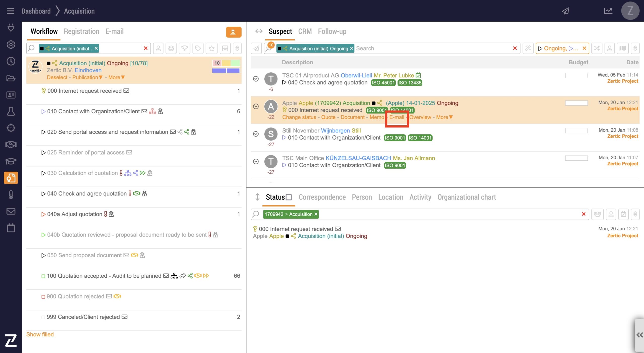Screen dimensions: 644x353
Task: Click the map icon in Suspect toolbar
Action: [x=623, y=48]
